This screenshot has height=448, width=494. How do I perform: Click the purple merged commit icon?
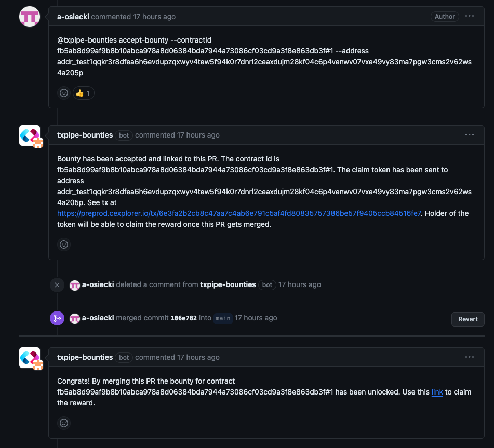pos(57,318)
